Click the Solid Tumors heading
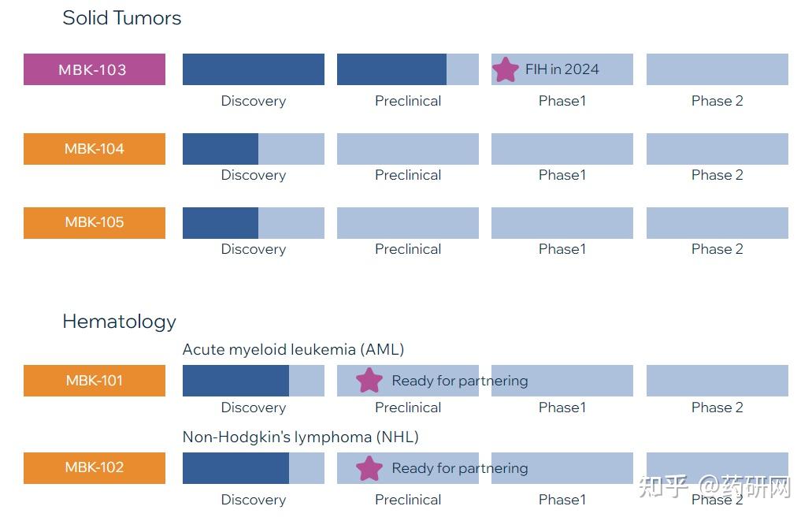Image resolution: width=812 pixels, height=521 pixels. pyautogui.click(x=121, y=18)
